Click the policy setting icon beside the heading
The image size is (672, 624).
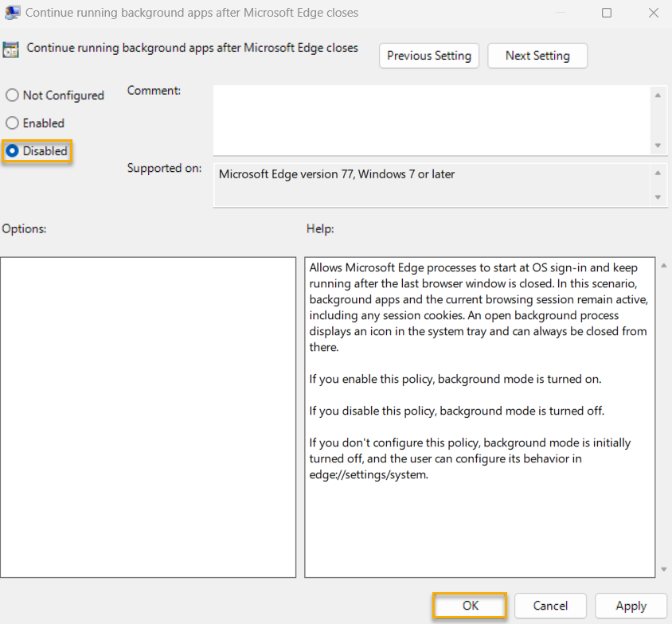click(13, 49)
